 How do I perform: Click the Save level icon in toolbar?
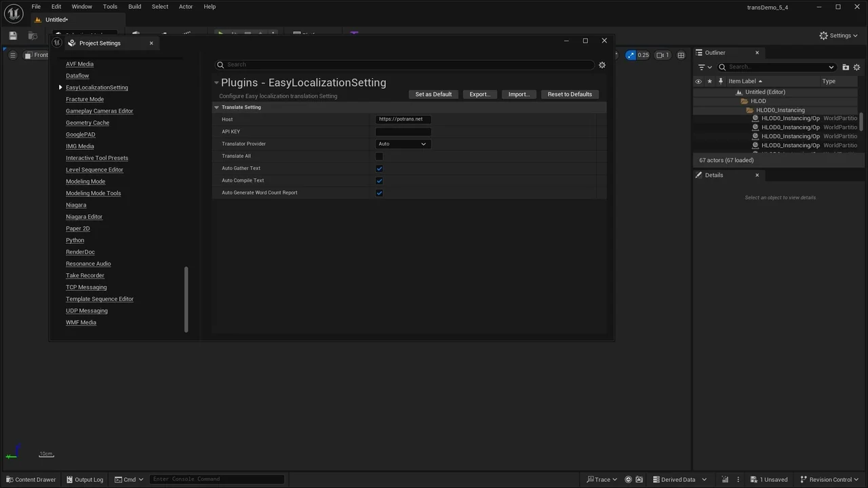click(13, 36)
